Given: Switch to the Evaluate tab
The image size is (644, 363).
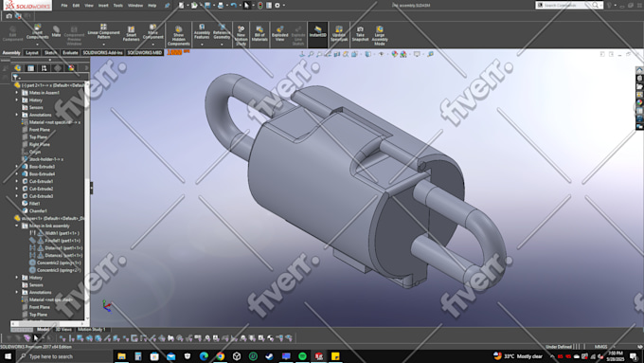Looking at the screenshot, I should [70, 53].
